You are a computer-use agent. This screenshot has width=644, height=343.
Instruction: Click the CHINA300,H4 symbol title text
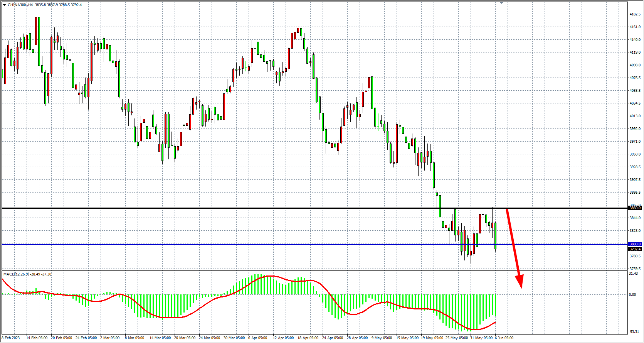(x=20, y=5)
